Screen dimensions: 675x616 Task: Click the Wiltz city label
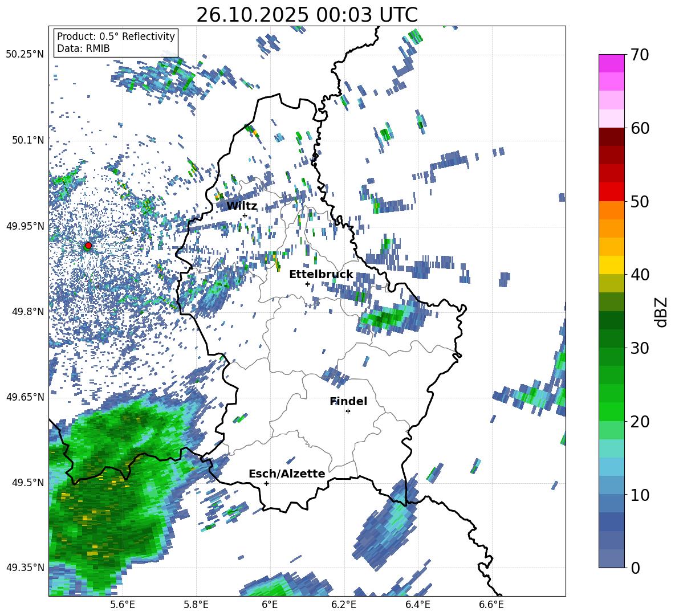pos(242,206)
